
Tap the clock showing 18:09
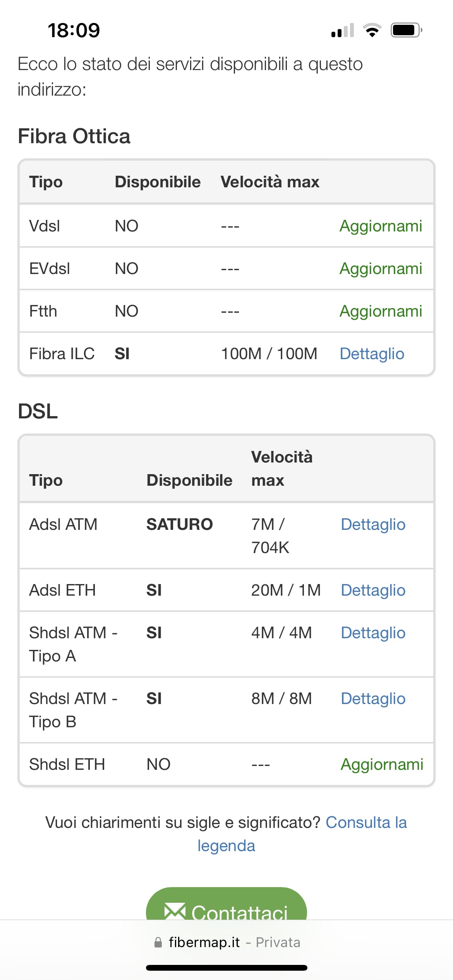coord(74,30)
